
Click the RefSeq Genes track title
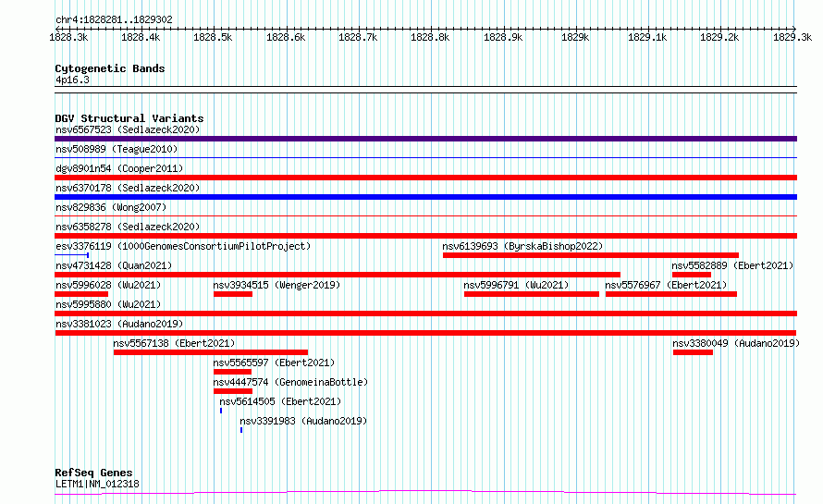(93, 473)
